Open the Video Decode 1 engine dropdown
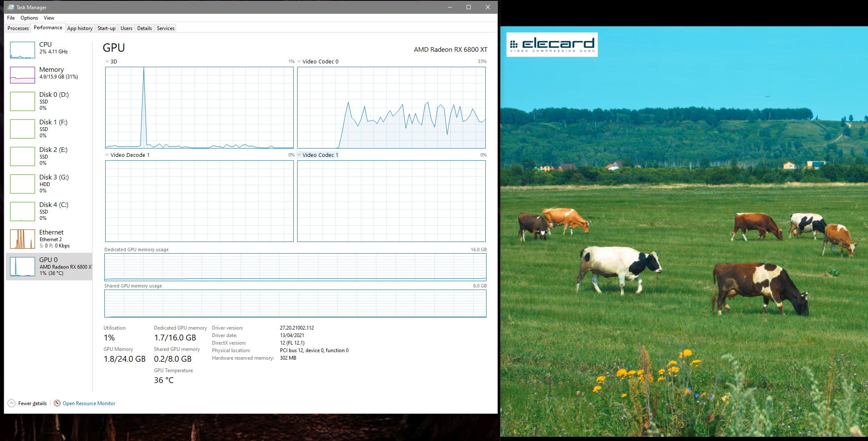 pos(107,155)
